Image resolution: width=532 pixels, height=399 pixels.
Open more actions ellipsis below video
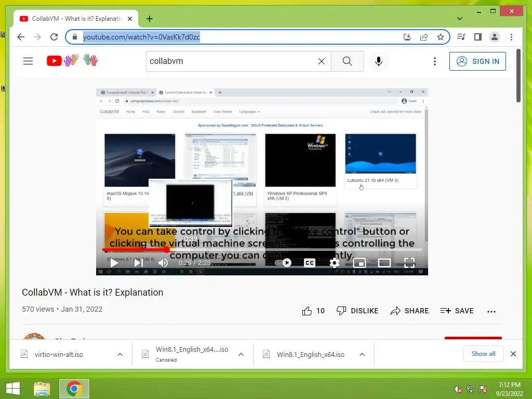[x=491, y=312]
